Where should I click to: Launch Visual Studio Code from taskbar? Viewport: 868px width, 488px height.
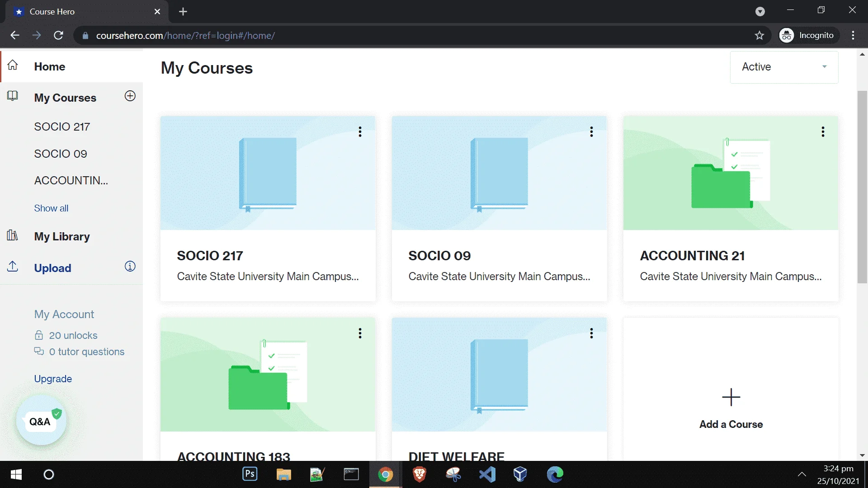(487, 474)
